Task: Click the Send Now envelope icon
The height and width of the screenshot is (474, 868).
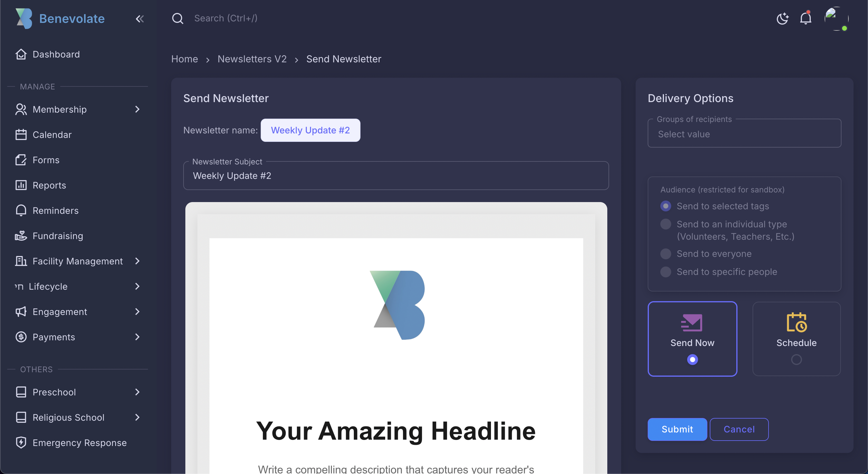Action: pyautogui.click(x=692, y=323)
